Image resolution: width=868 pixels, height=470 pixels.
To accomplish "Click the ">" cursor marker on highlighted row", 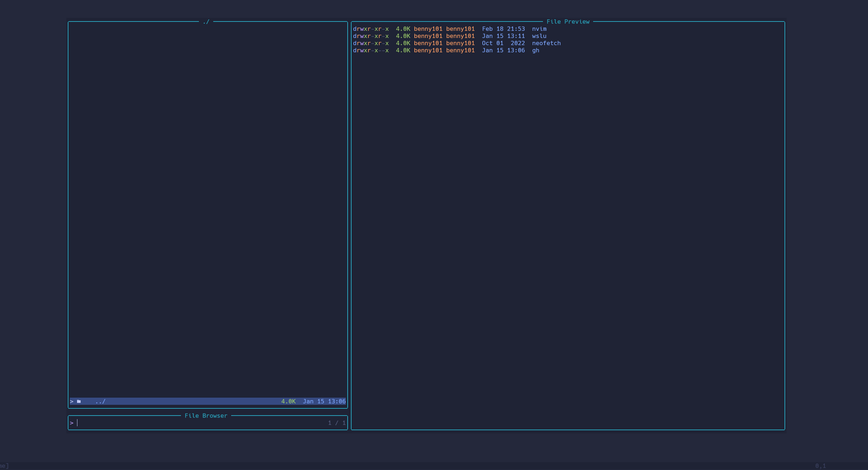I will [71, 401].
